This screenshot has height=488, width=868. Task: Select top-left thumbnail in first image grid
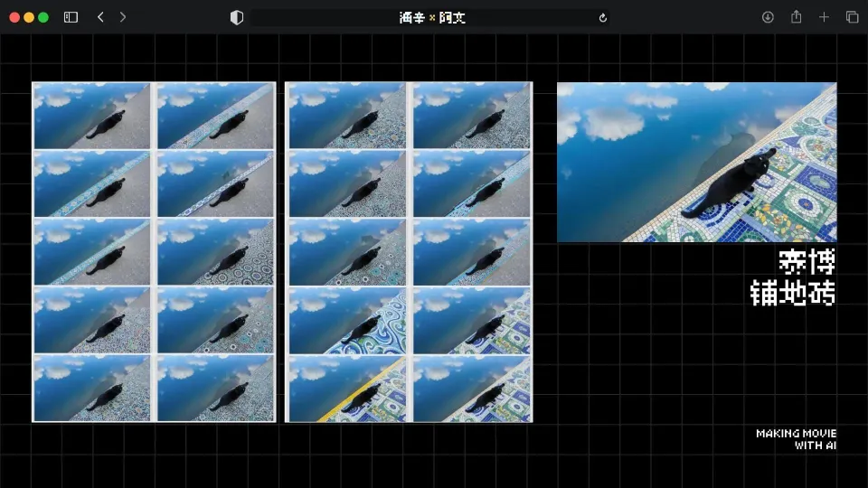(92, 116)
